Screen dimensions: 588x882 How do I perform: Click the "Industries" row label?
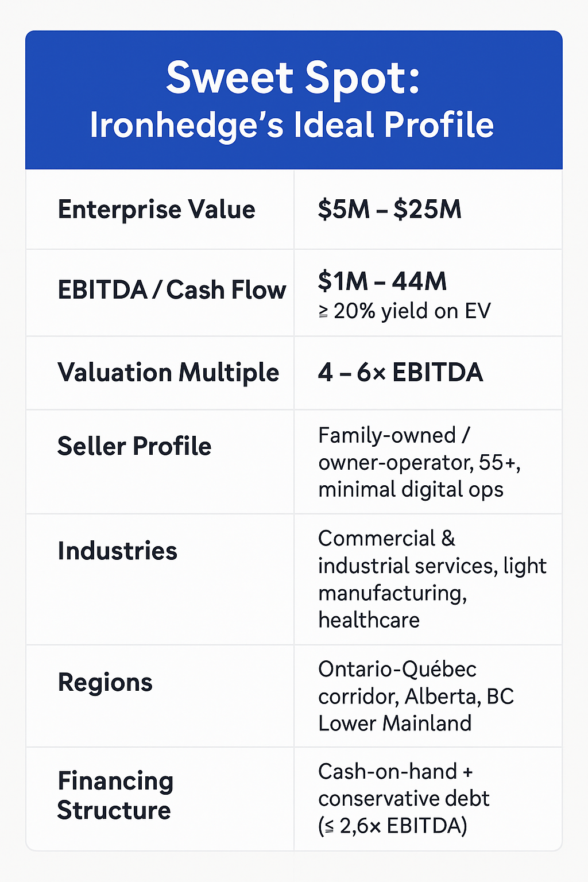(117, 551)
